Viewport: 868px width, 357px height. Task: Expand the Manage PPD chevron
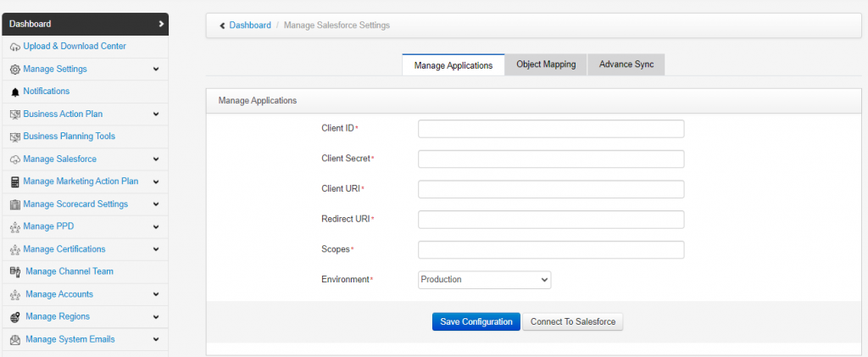click(x=156, y=227)
